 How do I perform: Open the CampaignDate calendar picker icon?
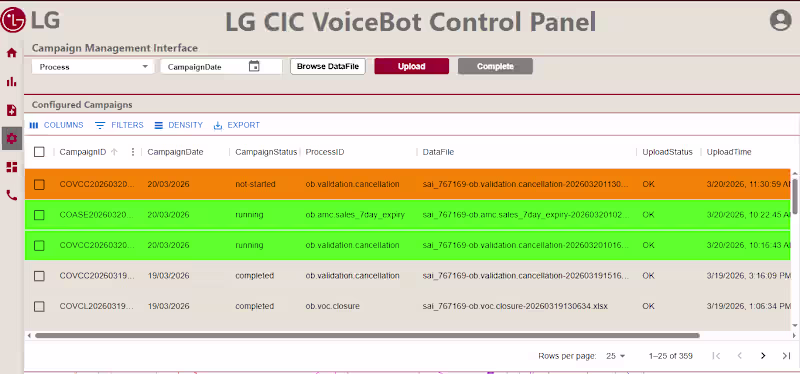(x=254, y=66)
